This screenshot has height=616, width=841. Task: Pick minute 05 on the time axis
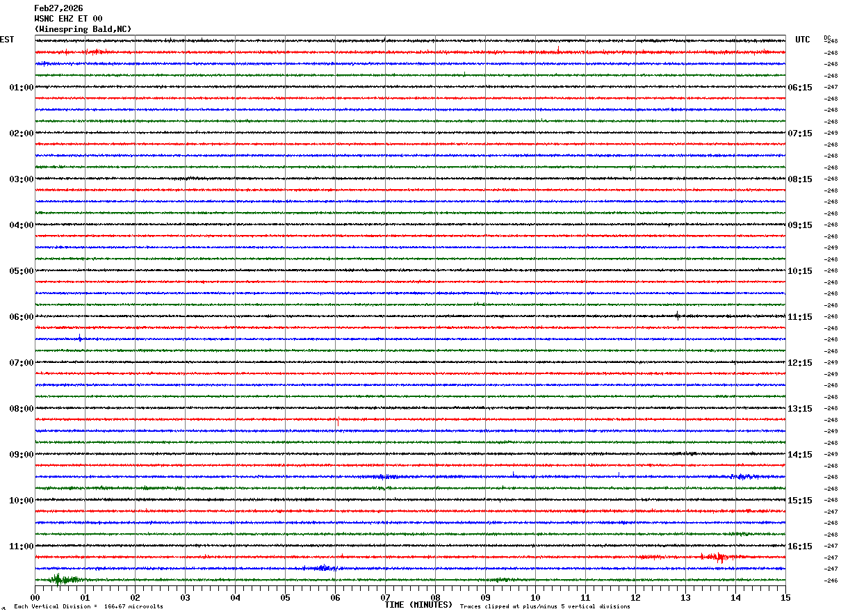285,597
